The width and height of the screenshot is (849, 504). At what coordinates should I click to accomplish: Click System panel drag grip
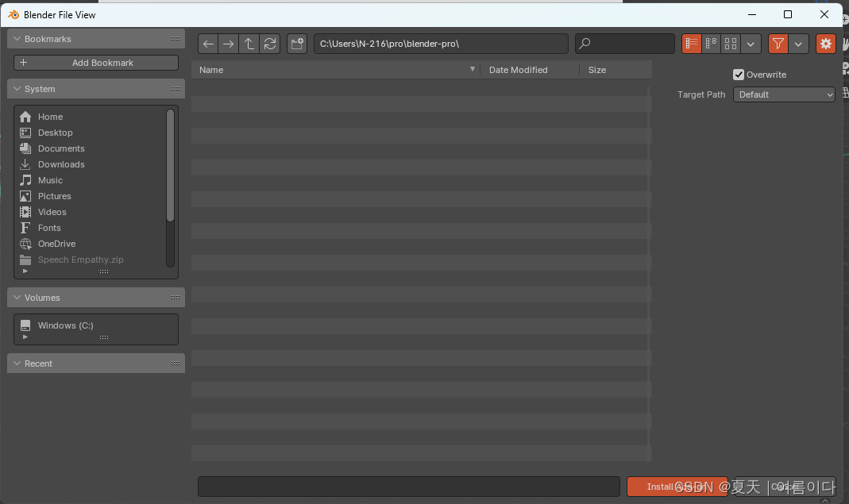(x=176, y=89)
